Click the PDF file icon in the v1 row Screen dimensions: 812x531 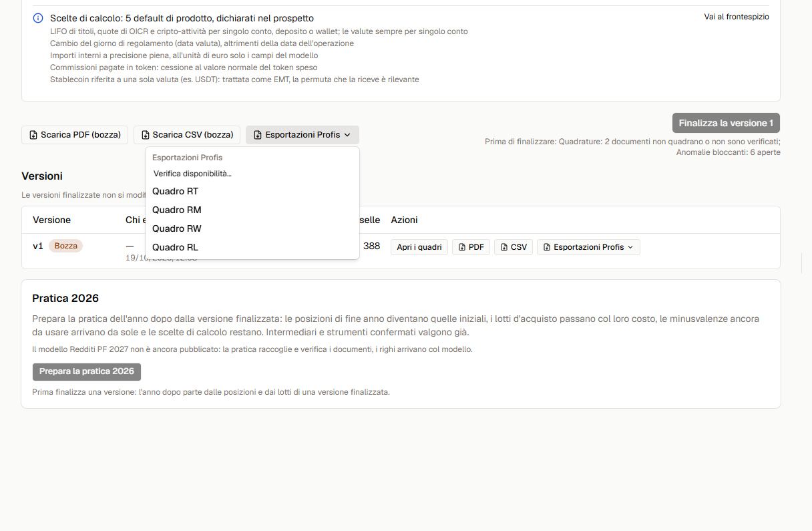tap(461, 247)
